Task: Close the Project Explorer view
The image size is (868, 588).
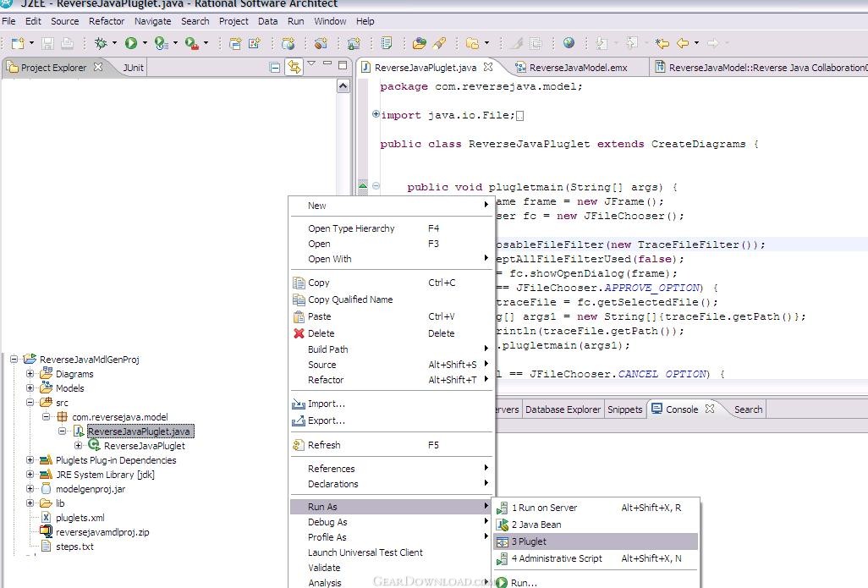Action: point(98,67)
